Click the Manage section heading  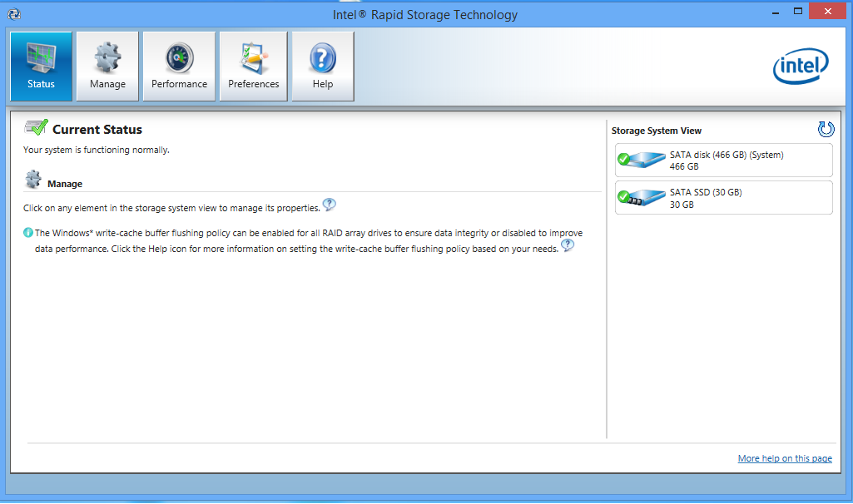point(65,184)
